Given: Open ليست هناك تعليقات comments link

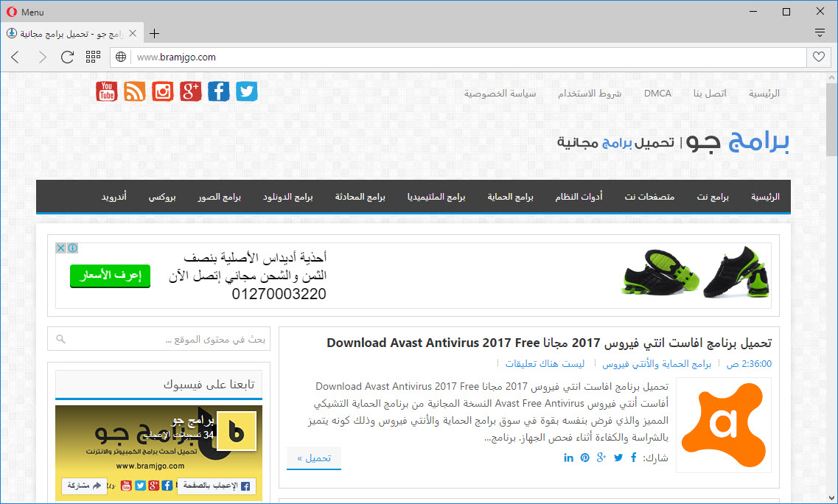Looking at the screenshot, I should click(545, 364).
